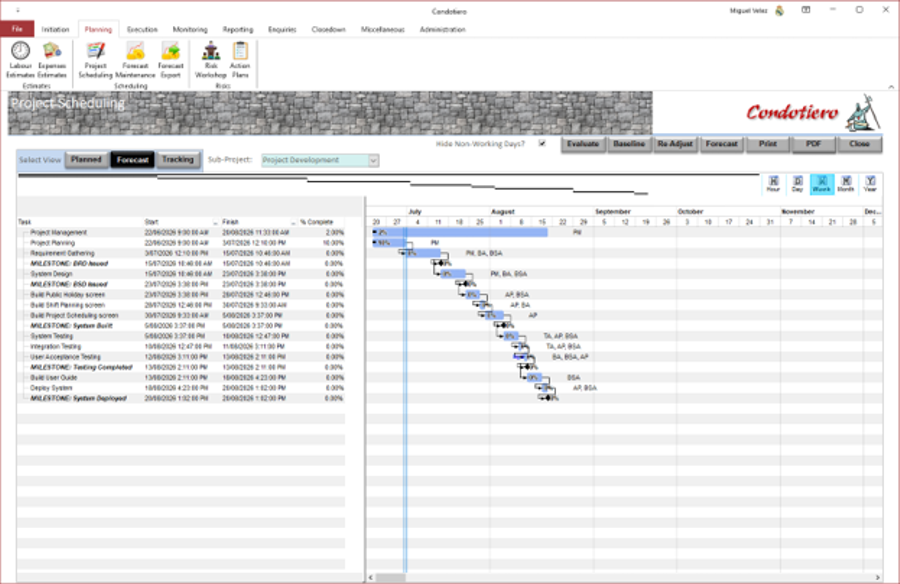Open the Project Scheduling ribbon icon
Screen dimensions: 900x584
tap(95, 60)
